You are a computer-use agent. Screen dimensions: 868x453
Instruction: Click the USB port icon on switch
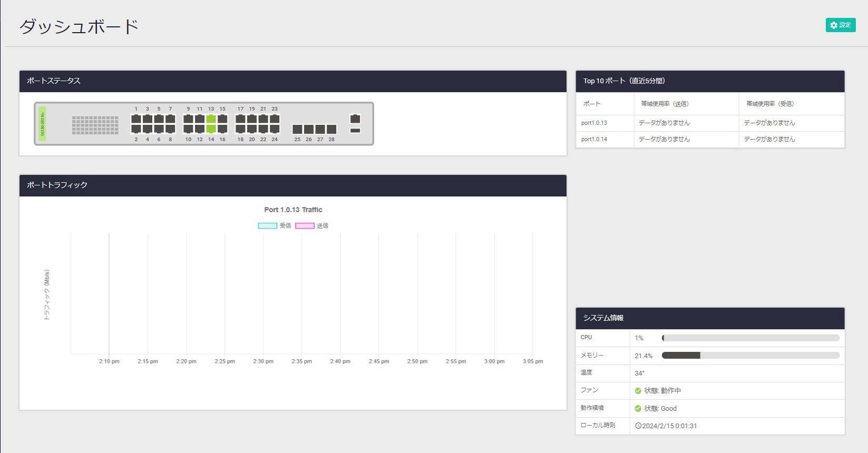355,131
